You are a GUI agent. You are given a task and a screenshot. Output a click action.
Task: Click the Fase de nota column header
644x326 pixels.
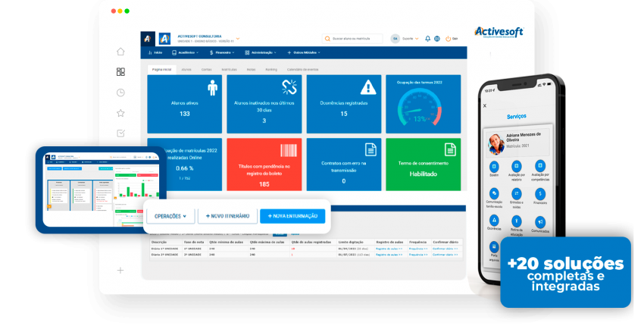click(193, 242)
